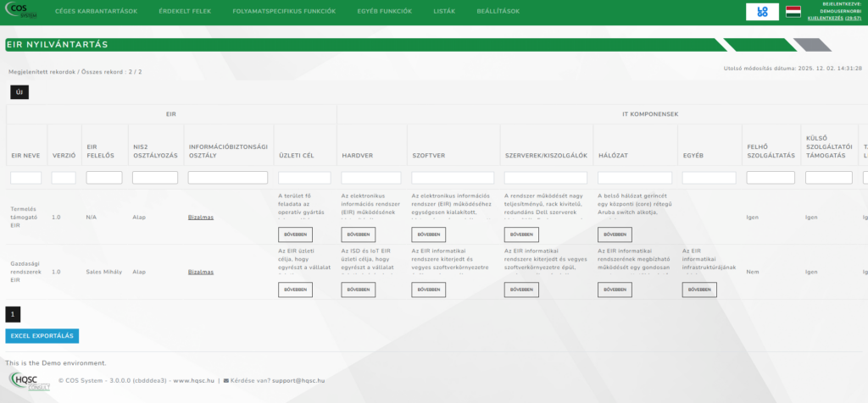868x403 pixels.
Task: Expand Üzleti cél Bővebben for Gazdasági rendszerek
Action: 295,290
